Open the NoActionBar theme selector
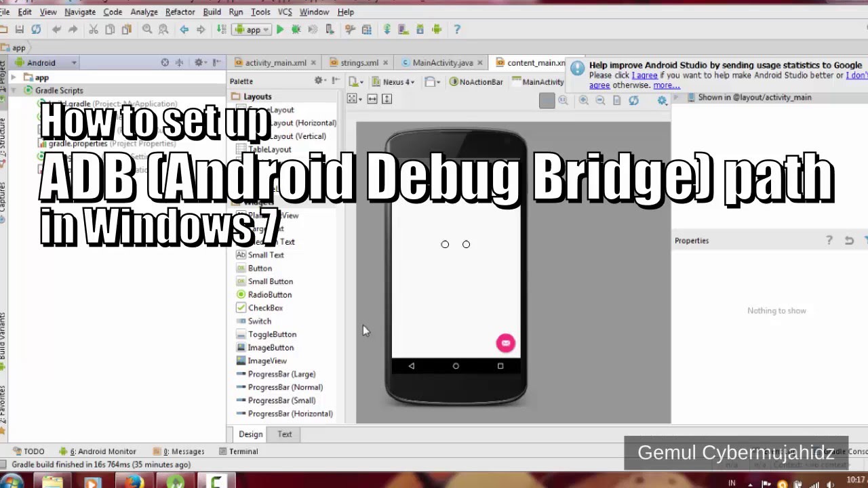The image size is (868, 488). click(475, 82)
